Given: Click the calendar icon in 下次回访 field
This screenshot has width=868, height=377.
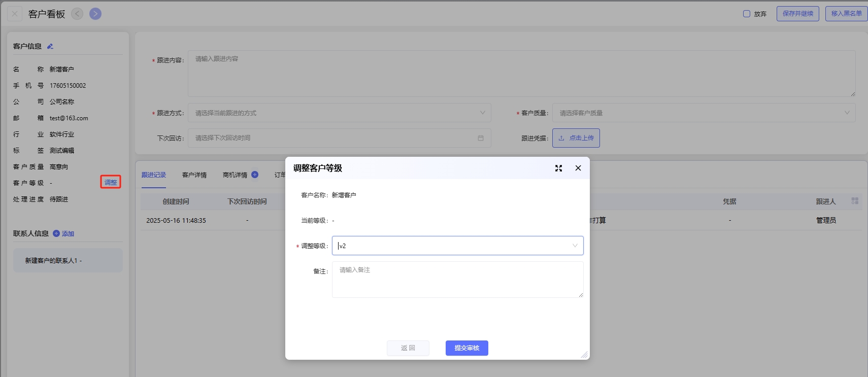Looking at the screenshot, I should point(480,138).
